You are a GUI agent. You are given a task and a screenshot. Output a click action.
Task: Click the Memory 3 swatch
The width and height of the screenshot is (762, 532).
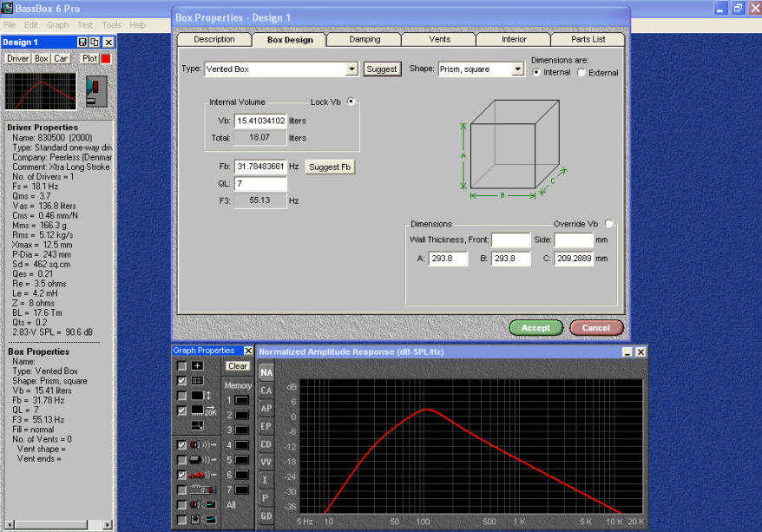pos(241,430)
